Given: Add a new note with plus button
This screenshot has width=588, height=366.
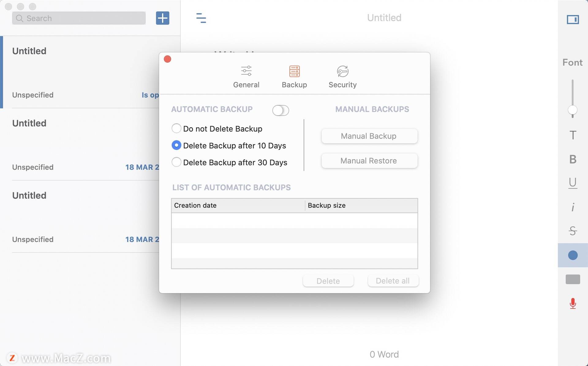Looking at the screenshot, I should 162,18.
